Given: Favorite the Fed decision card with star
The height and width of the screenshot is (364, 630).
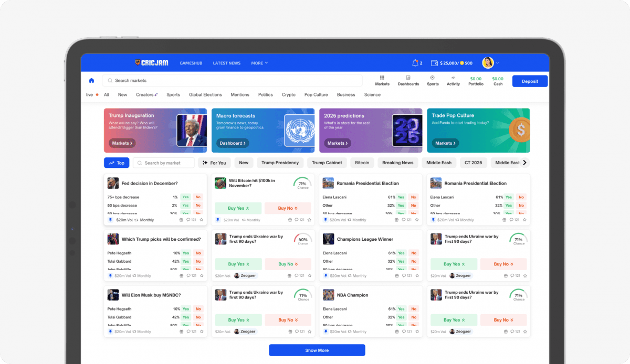Looking at the screenshot, I should [x=202, y=220].
